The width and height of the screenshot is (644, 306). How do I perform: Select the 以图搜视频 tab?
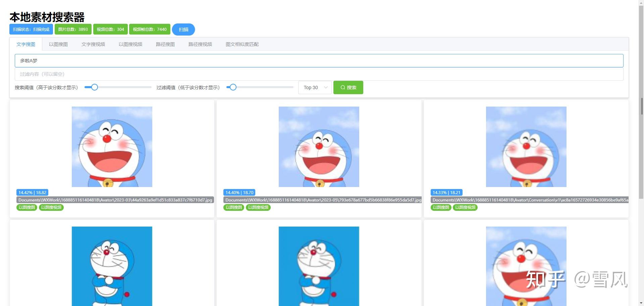[x=130, y=44]
